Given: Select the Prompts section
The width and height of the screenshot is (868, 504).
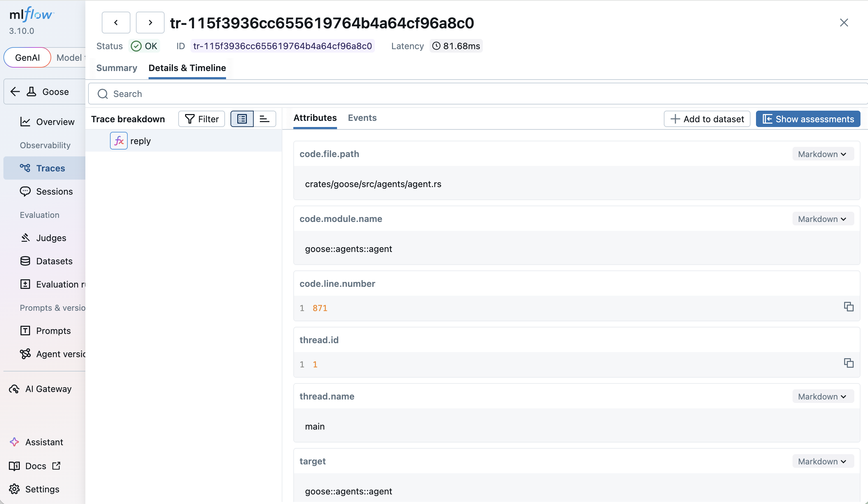Looking at the screenshot, I should tap(53, 331).
